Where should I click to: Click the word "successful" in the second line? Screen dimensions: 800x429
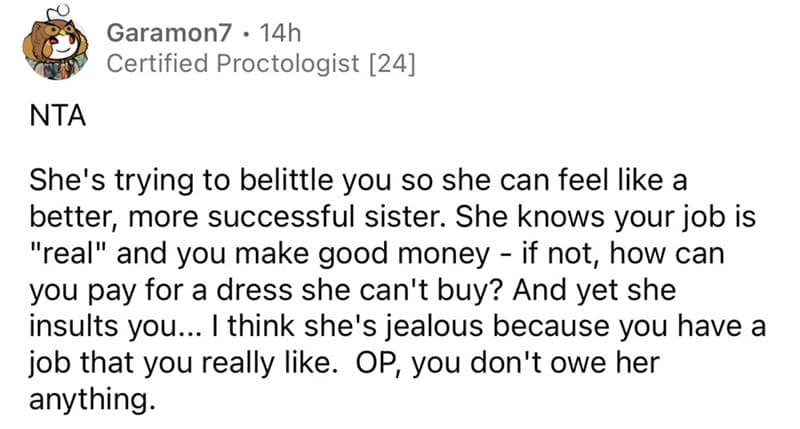coord(281,217)
